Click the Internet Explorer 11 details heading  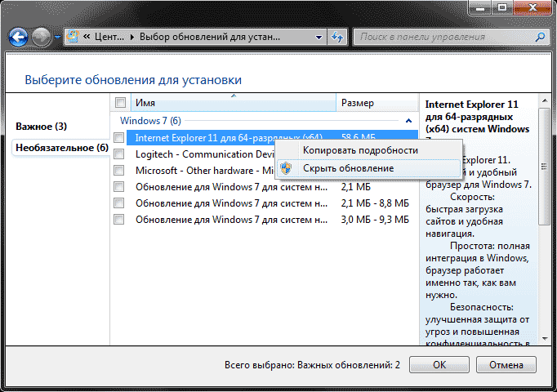click(478, 118)
